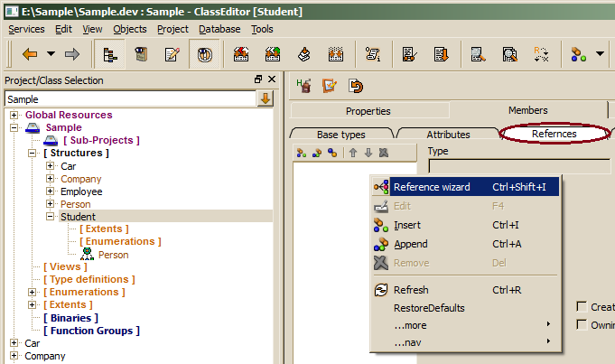Toggle the checkbox labeled Creat

click(x=582, y=307)
